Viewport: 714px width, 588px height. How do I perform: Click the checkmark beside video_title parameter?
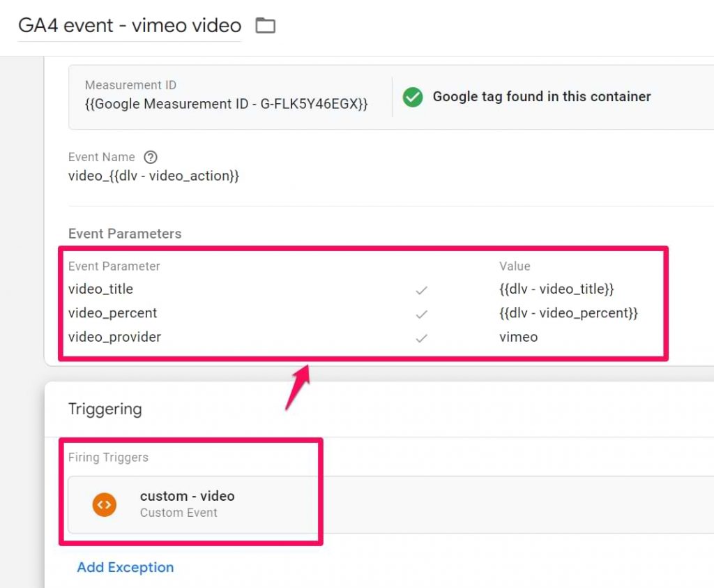pyautogui.click(x=421, y=289)
